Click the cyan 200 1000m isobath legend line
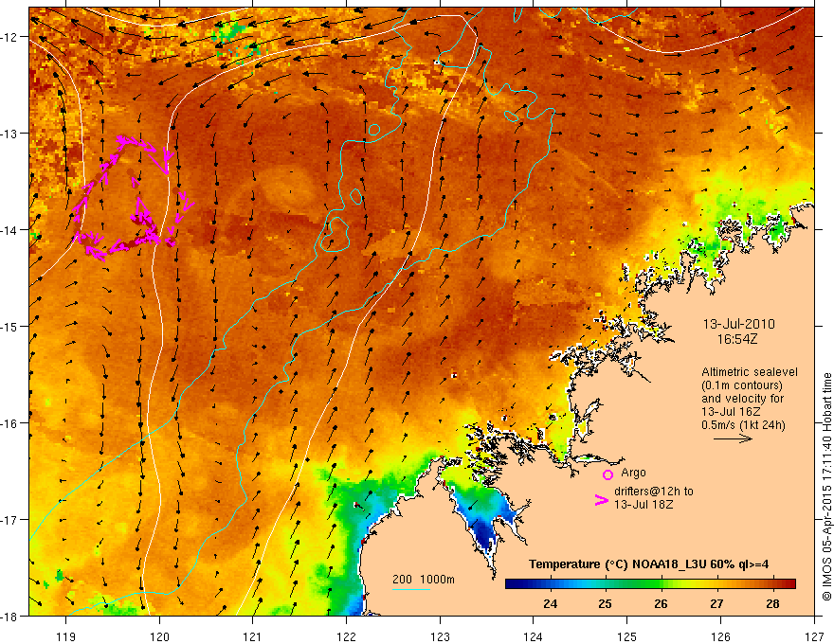Image resolution: width=834 pixels, height=644 pixels. [411, 589]
